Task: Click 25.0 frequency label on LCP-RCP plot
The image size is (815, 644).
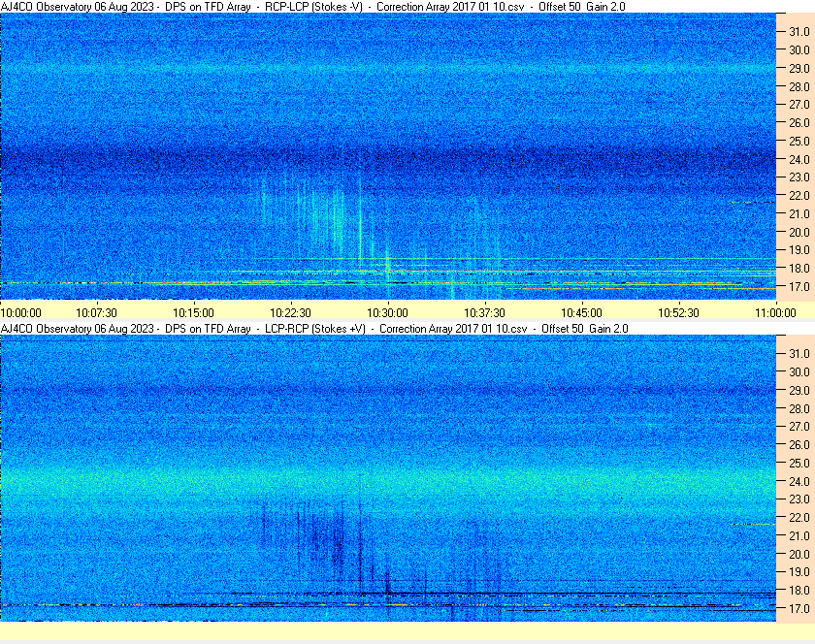Action: [799, 463]
